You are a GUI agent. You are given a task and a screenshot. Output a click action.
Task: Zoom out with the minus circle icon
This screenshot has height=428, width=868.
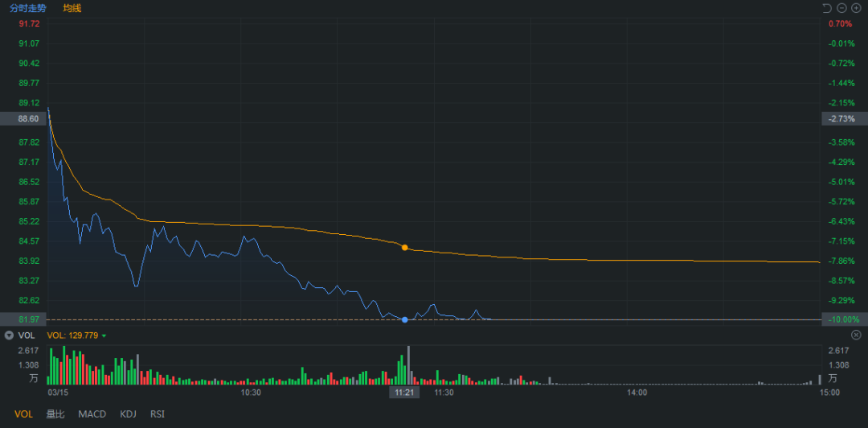(x=842, y=8)
